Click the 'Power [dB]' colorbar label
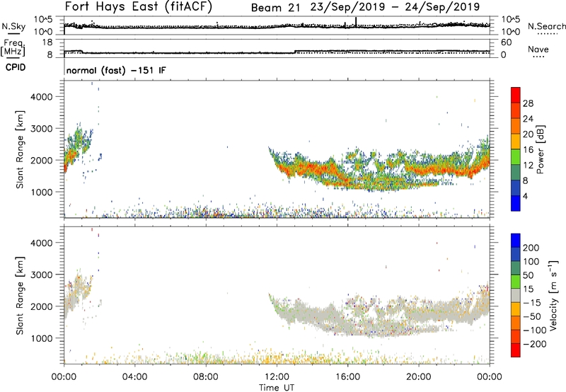This screenshot has width=566, height=392. [541, 149]
